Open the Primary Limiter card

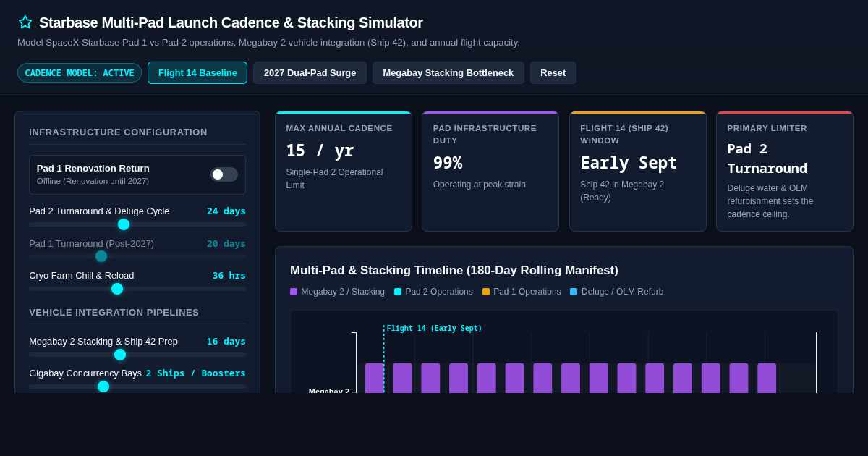coord(785,172)
